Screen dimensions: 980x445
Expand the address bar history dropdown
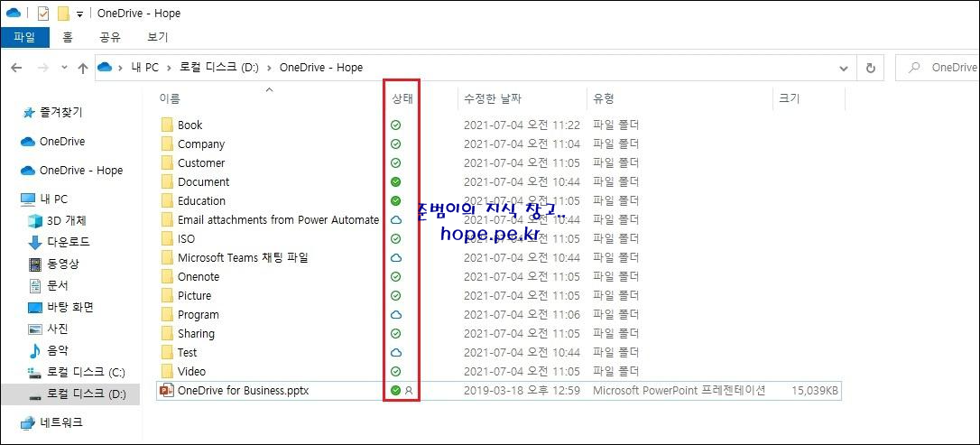click(x=844, y=68)
